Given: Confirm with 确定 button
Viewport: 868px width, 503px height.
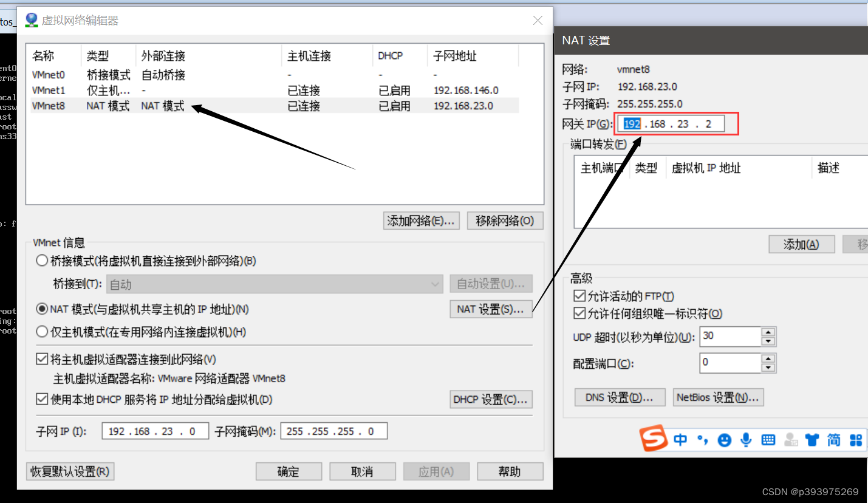Looking at the screenshot, I should [x=289, y=471].
